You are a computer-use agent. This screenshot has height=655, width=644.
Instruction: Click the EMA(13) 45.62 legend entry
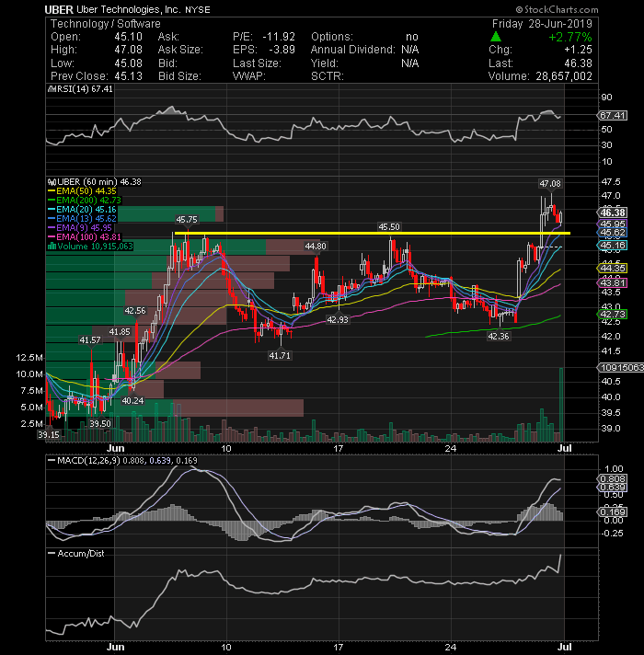pyautogui.click(x=86, y=219)
